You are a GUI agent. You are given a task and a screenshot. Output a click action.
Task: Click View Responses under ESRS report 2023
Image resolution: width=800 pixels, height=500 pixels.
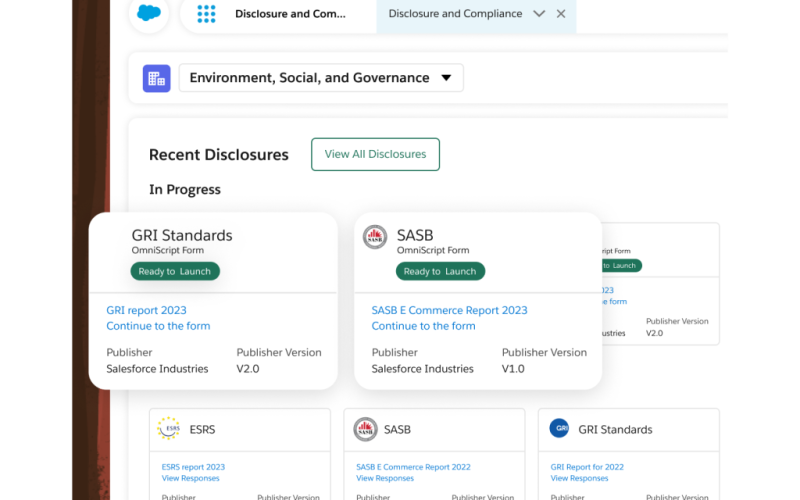[x=190, y=478]
